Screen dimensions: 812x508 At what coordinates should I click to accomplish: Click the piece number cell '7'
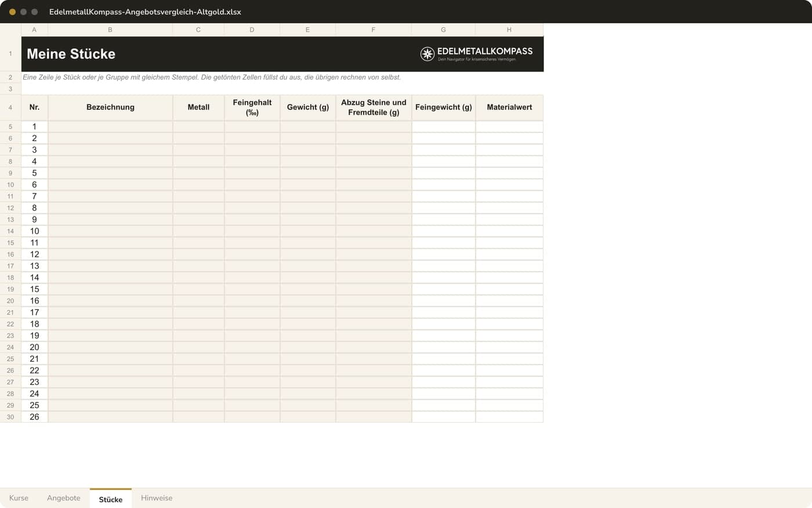[34, 196]
